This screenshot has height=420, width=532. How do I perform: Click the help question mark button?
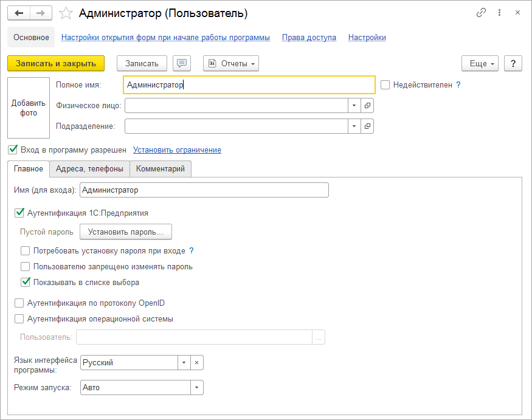(x=513, y=63)
